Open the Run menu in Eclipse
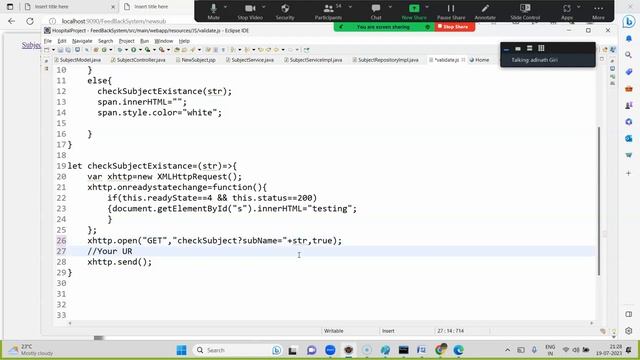This screenshot has height=360, width=640. point(144,41)
